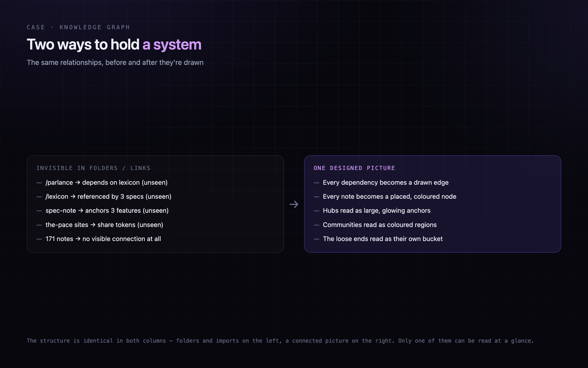This screenshot has height=368, width=588.
Task: Click the dash bullet before '/parlance' line
Action: pos(39,183)
